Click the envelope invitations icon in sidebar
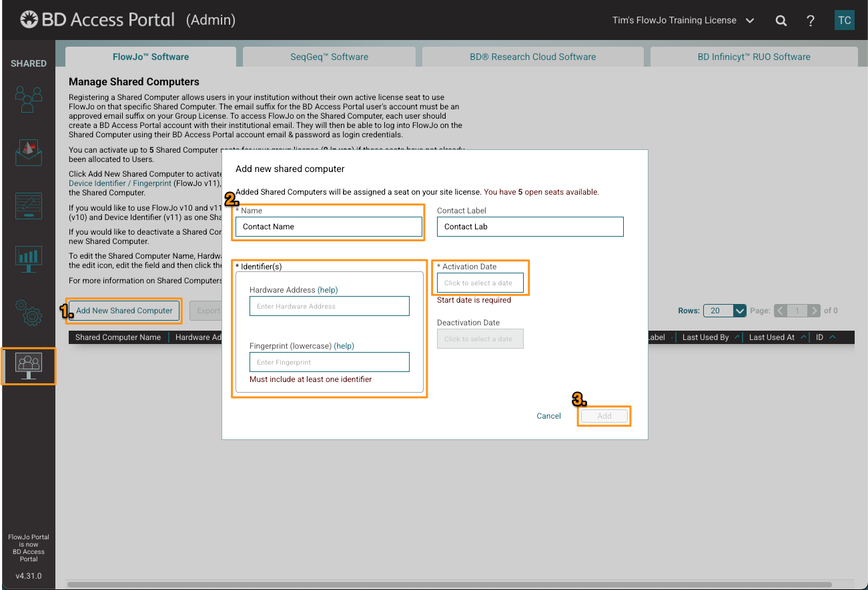The image size is (868, 590). point(28,153)
